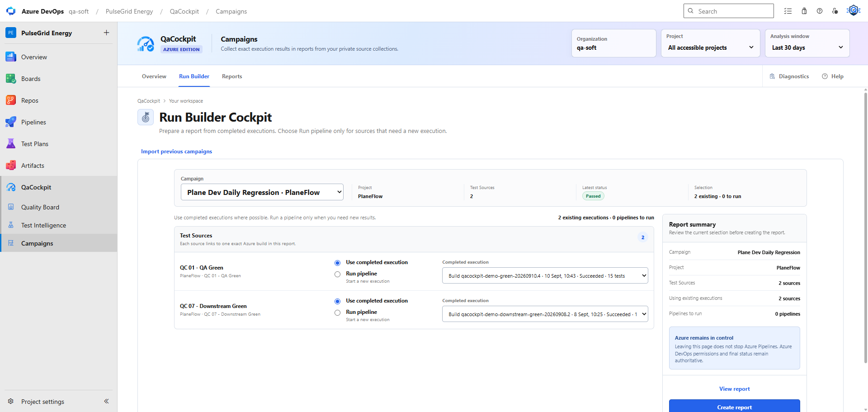Open Project settings
Screen dimensions: 868x412
(x=42, y=402)
